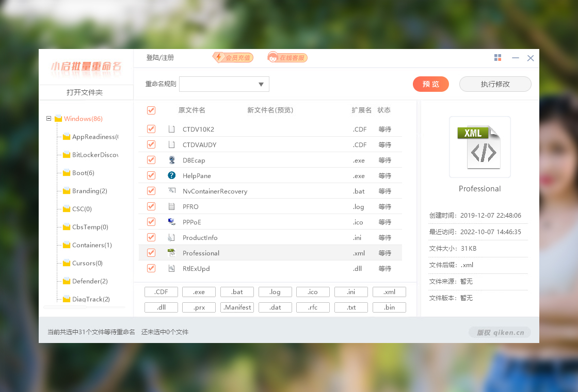The image size is (578, 392).
Task: Click the AppReadiness folder icon
Action: pos(67,137)
